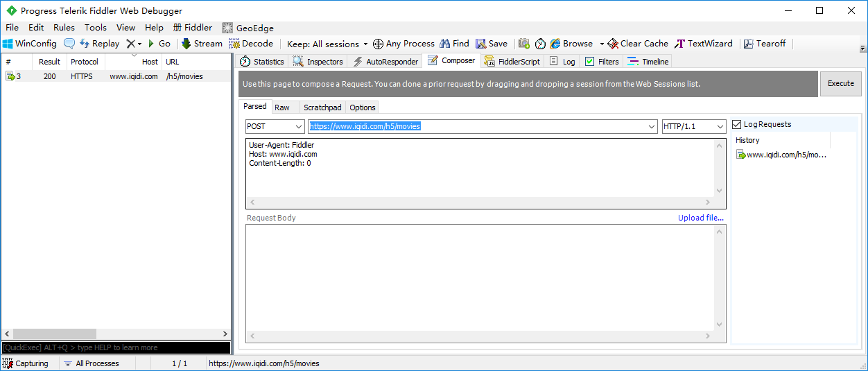This screenshot has height=371, width=868.
Task: Switch to the Statistics tab
Action: (x=262, y=62)
